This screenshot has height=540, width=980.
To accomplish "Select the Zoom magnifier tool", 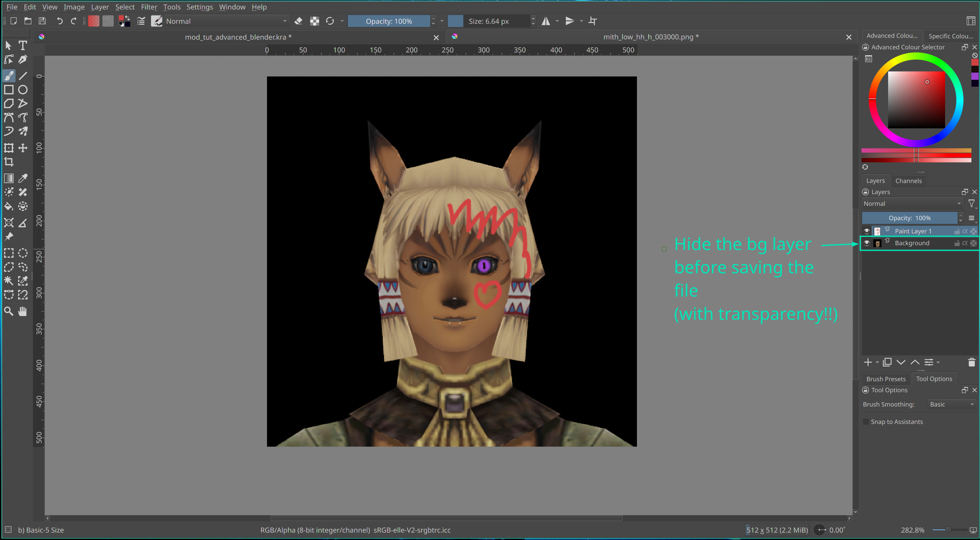I will 9,311.
